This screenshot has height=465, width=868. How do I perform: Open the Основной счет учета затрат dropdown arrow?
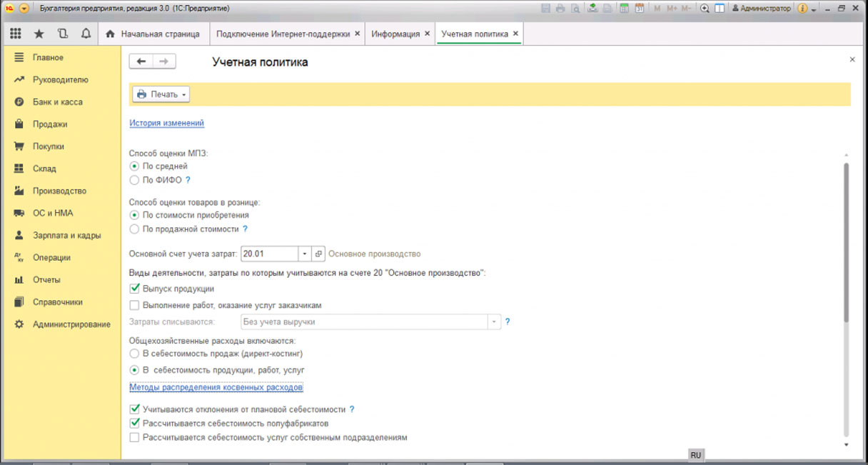click(305, 254)
